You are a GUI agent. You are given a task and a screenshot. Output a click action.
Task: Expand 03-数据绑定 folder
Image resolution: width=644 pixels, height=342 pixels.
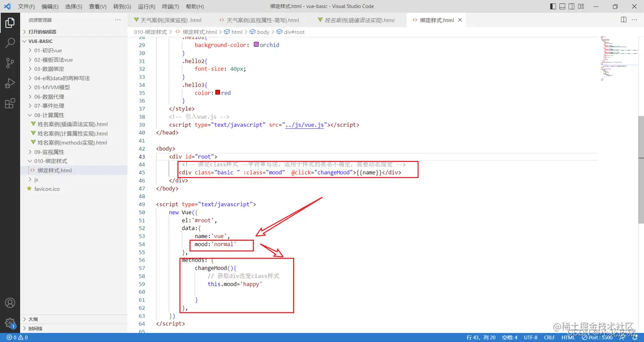coord(73,69)
